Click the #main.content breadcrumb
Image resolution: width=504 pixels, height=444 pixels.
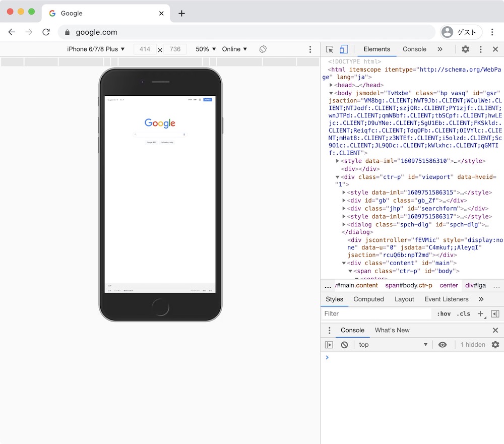pos(356,285)
